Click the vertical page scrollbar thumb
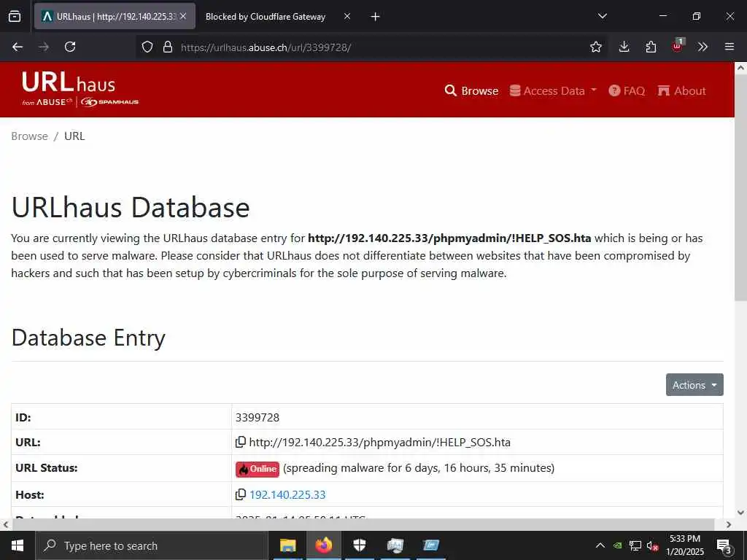Screen dimensions: 747x560 (x=740, y=187)
